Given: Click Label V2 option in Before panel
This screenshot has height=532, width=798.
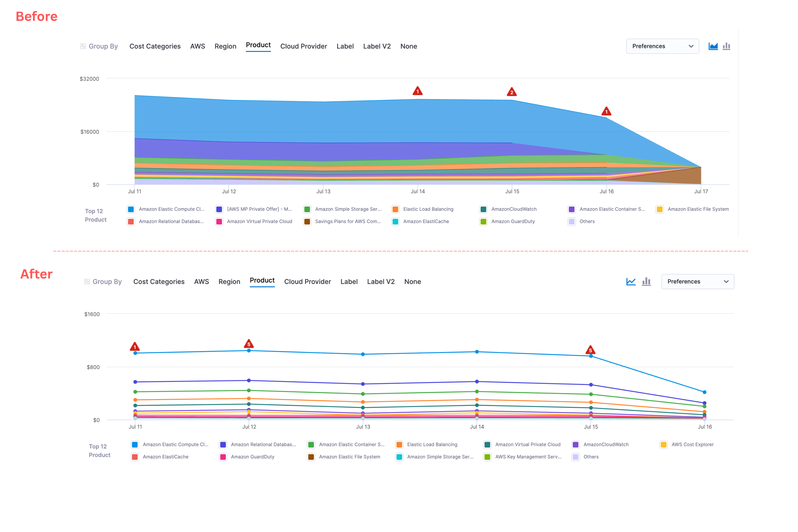Looking at the screenshot, I should [x=377, y=46].
